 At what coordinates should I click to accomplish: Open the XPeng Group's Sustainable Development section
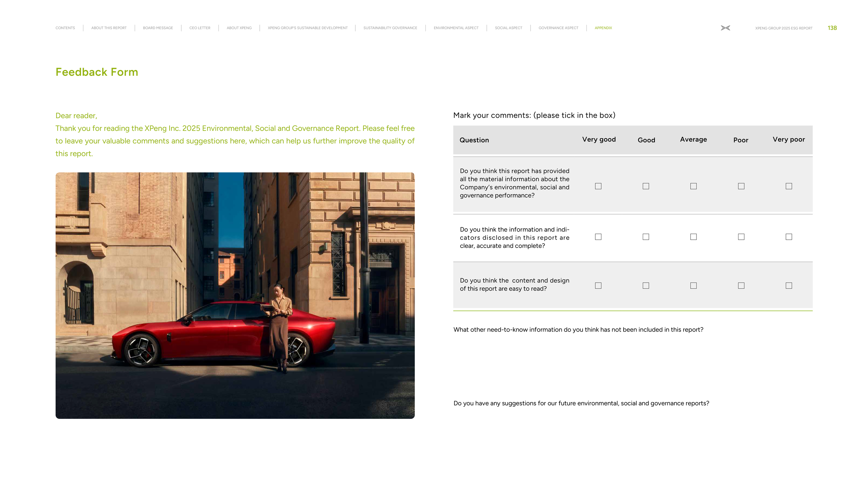(x=308, y=28)
